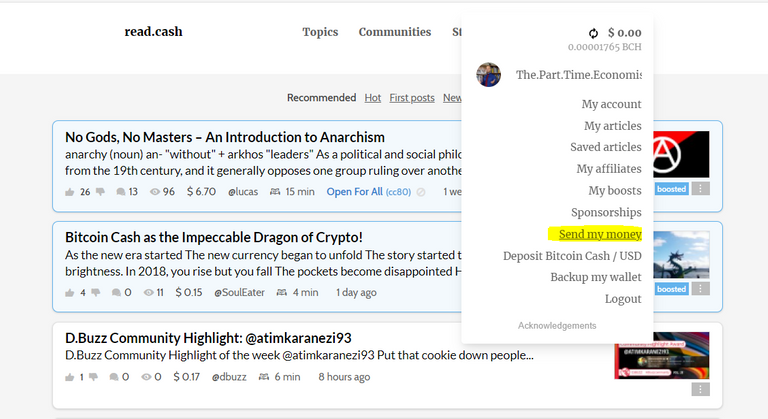Open The.Part.Time.Economist profile avatar
This screenshot has width=768, height=419.
coord(488,74)
